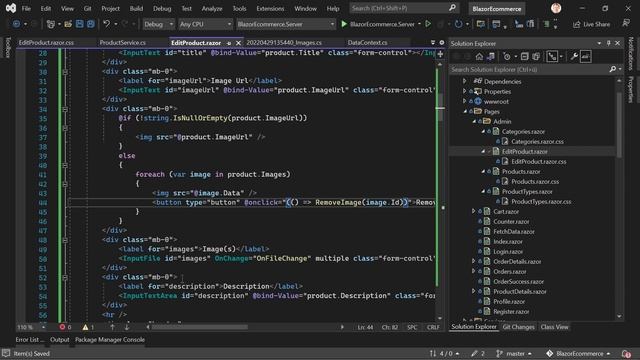Click the navigate backward toolbar icon

coord(16,24)
